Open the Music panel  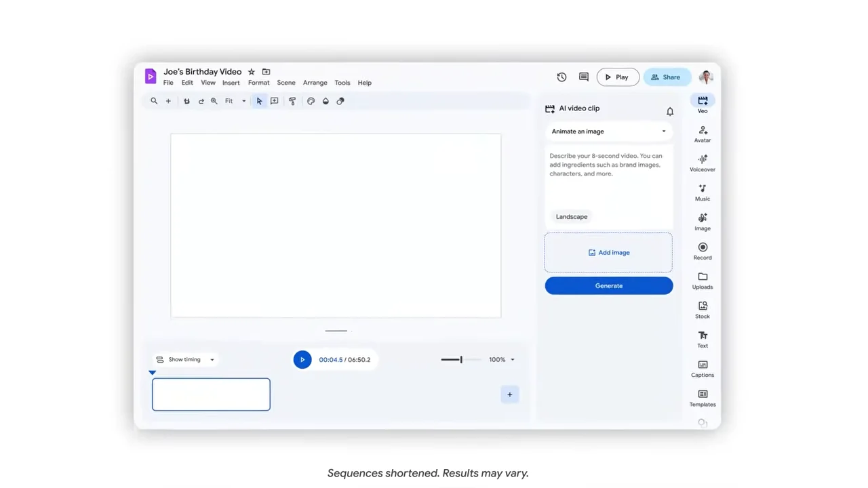pyautogui.click(x=703, y=192)
